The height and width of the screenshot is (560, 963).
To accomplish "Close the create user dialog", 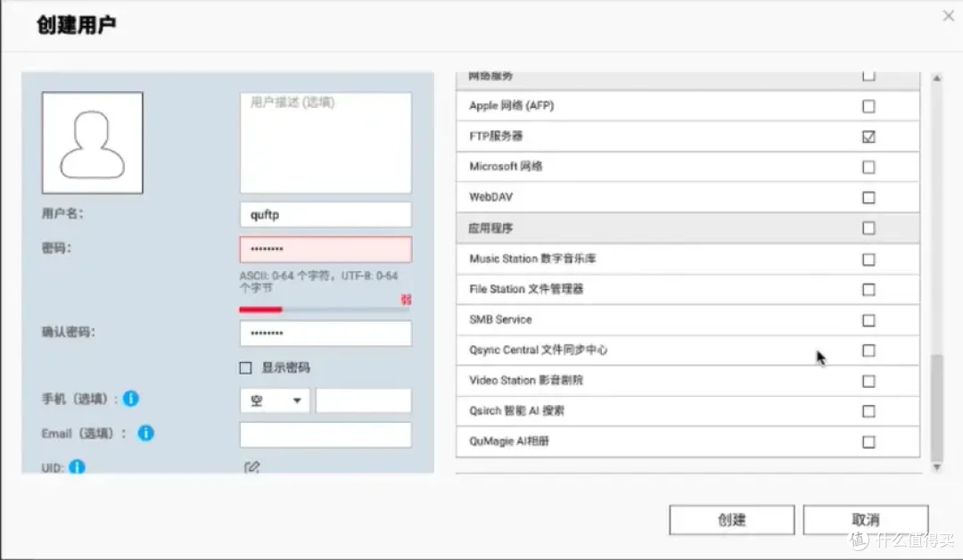I will tap(948, 16).
